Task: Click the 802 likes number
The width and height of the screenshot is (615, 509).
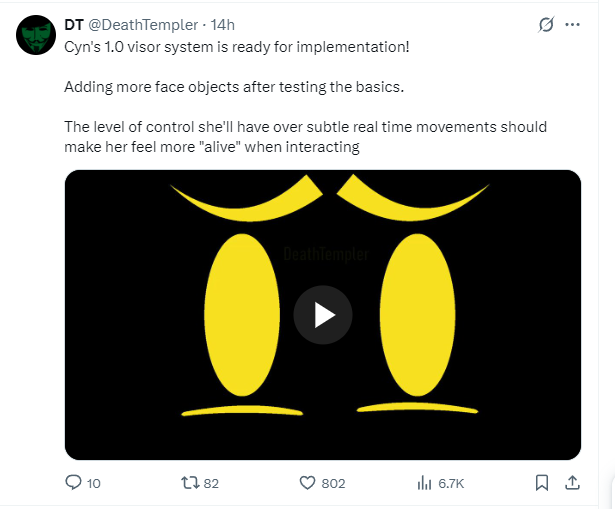Action: pyautogui.click(x=333, y=484)
